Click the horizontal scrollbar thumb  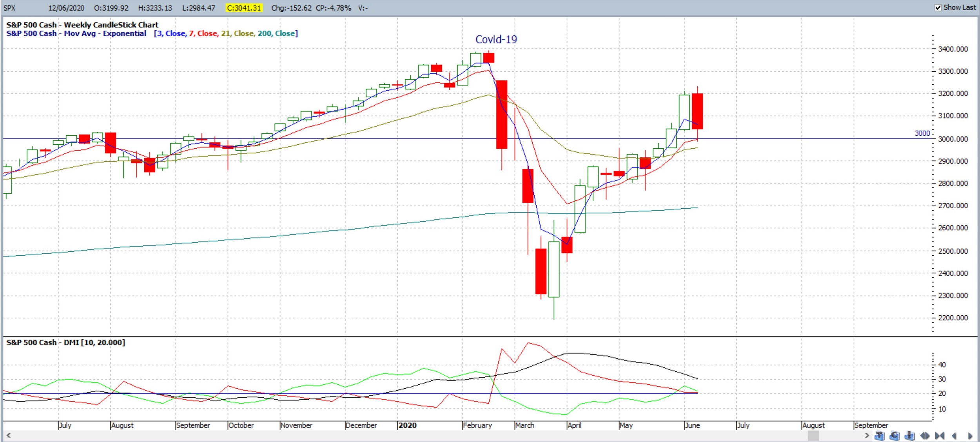coord(813,436)
